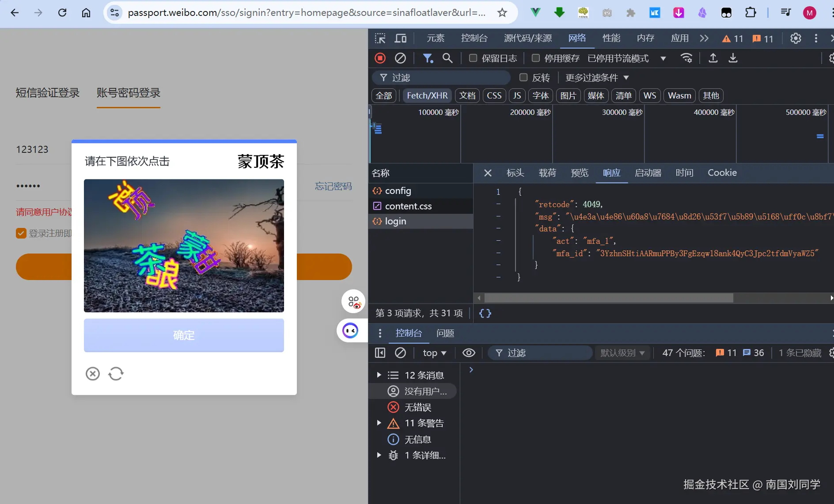Open the profile avatar M

pyautogui.click(x=809, y=13)
